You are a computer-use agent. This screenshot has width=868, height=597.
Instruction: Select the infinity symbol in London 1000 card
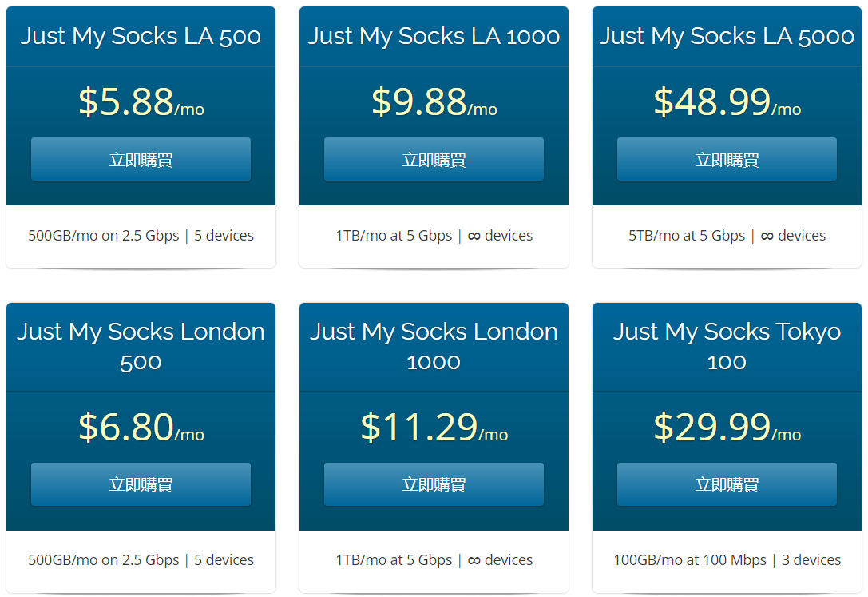(474, 560)
